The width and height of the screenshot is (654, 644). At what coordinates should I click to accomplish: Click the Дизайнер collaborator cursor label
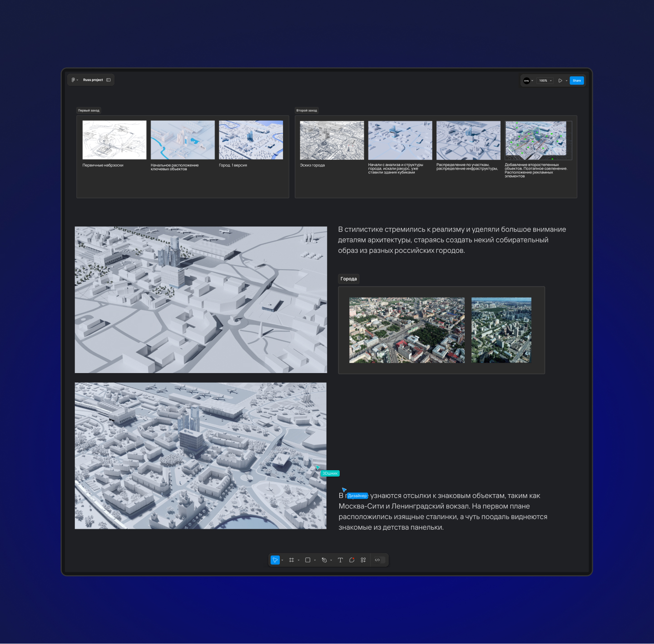357,496
